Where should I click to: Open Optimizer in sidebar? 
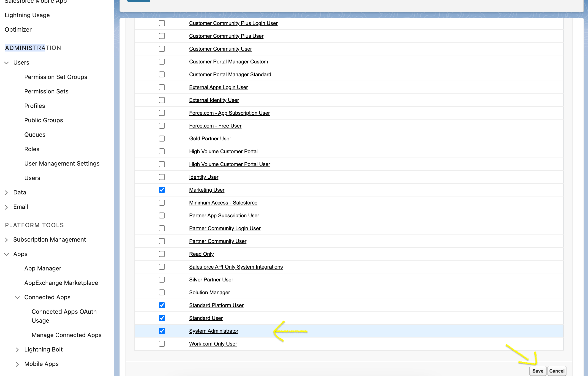coord(18,30)
